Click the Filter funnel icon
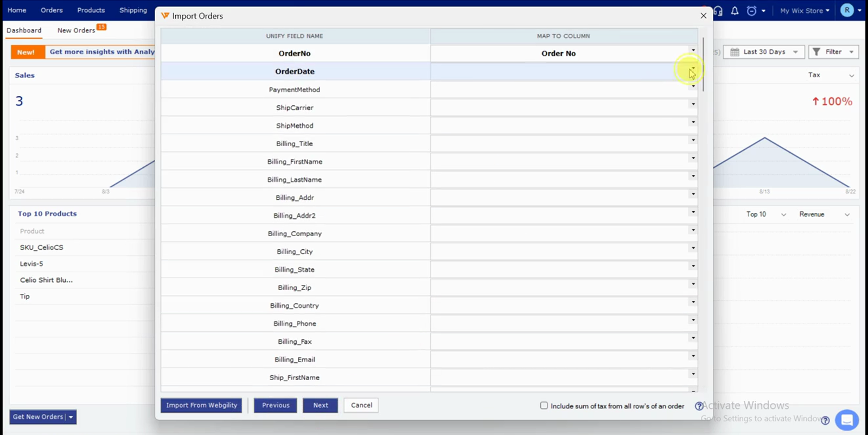868x435 pixels. (816, 52)
